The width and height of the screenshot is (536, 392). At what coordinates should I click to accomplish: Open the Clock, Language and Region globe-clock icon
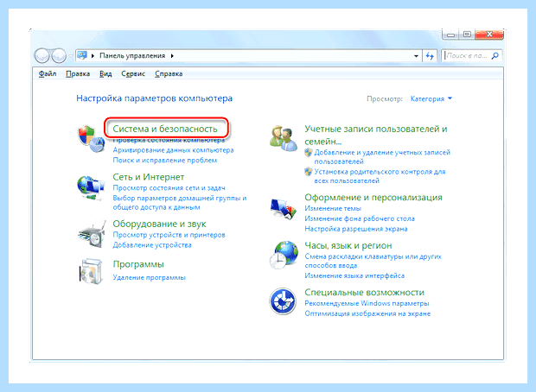click(x=284, y=255)
